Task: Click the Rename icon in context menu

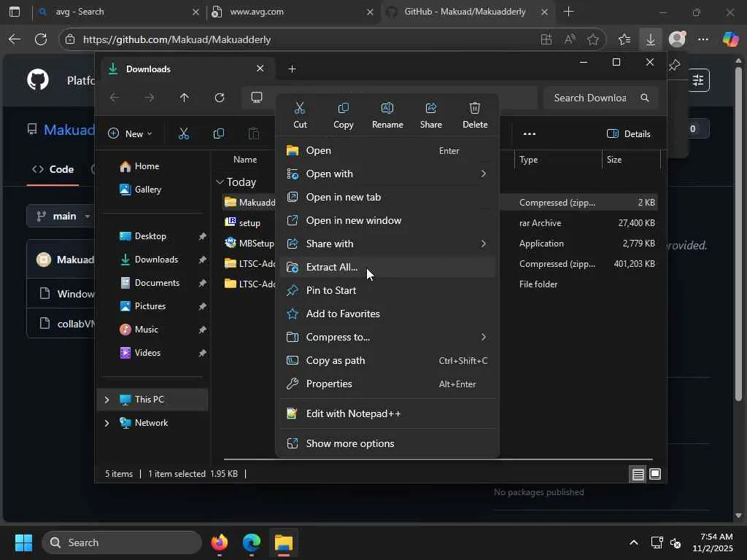Action: point(387,114)
